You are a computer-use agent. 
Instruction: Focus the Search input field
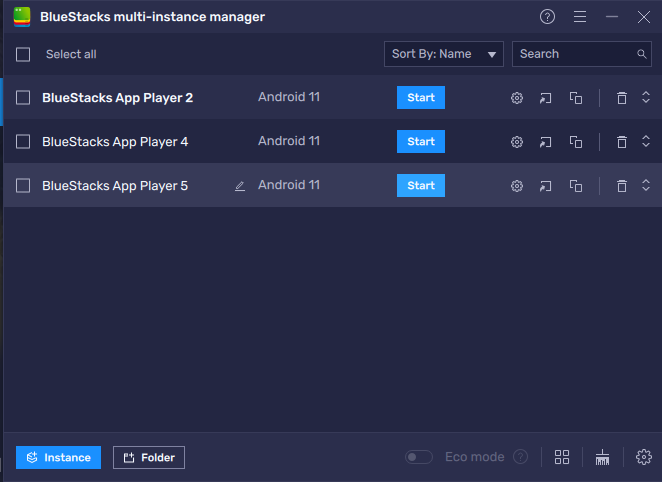(582, 54)
